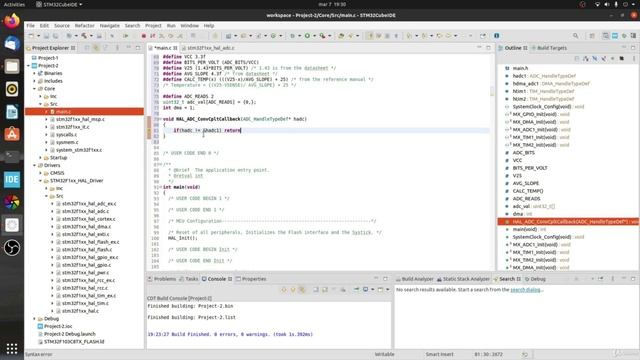
Task: Switch to the Problems tab
Action: click(x=162, y=279)
